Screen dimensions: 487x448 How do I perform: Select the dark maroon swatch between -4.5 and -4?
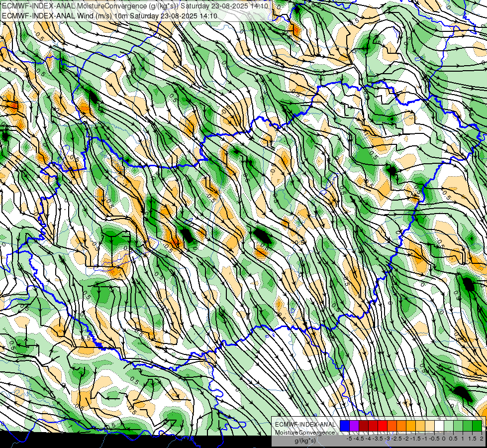click(364, 426)
